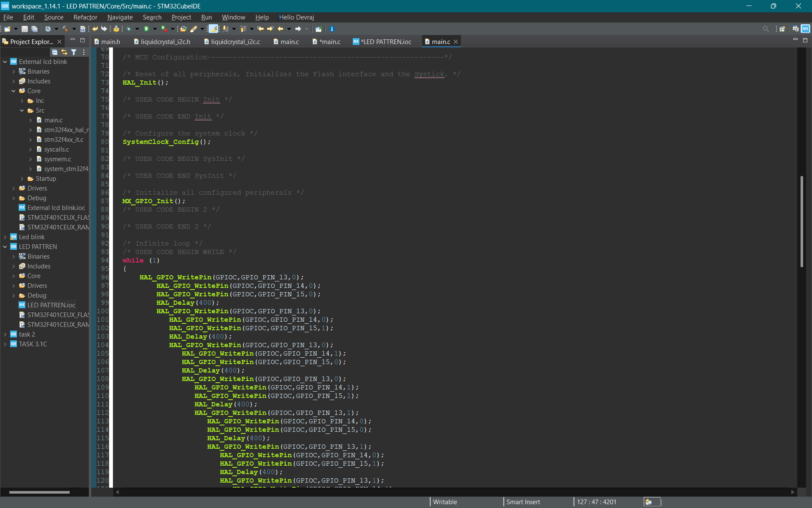Click the Project Explorer filter funnel icon
The height and width of the screenshot is (508, 812).
(74, 52)
